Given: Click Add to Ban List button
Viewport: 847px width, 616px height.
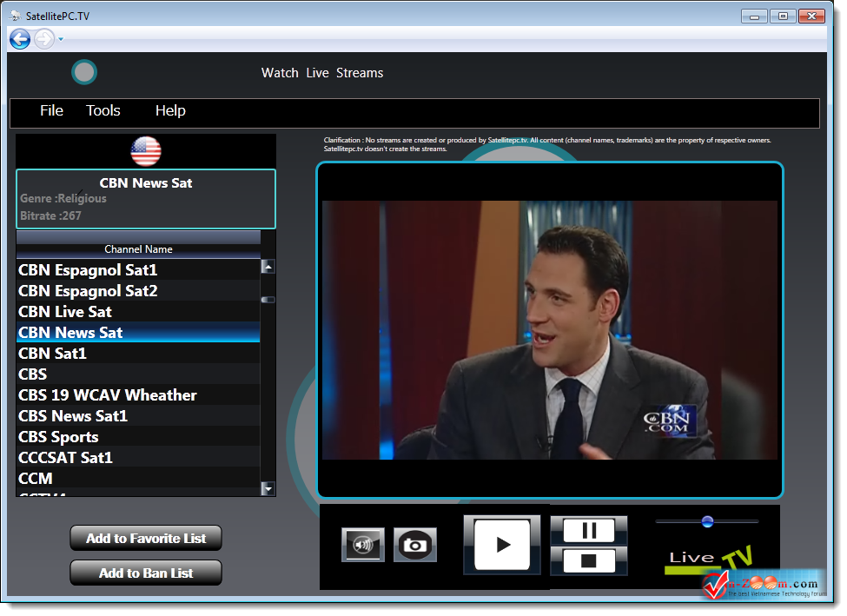Looking at the screenshot, I should point(146,573).
